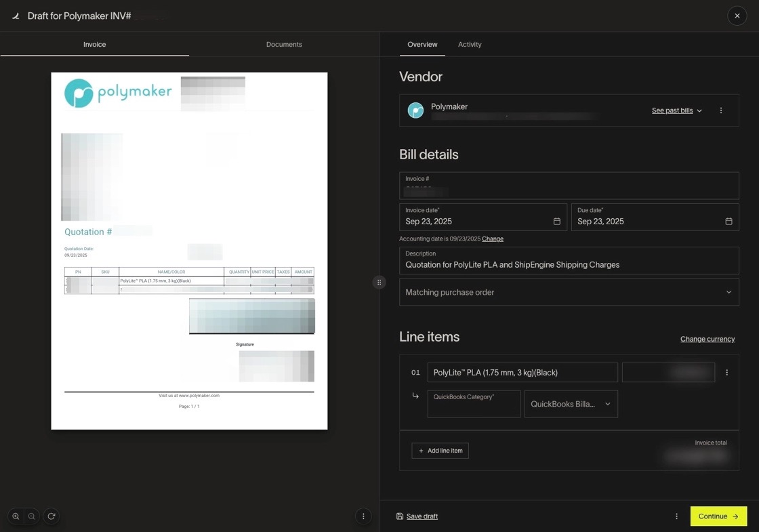Click Change currency link
Viewport: 759px width, 532px height.
pos(707,339)
